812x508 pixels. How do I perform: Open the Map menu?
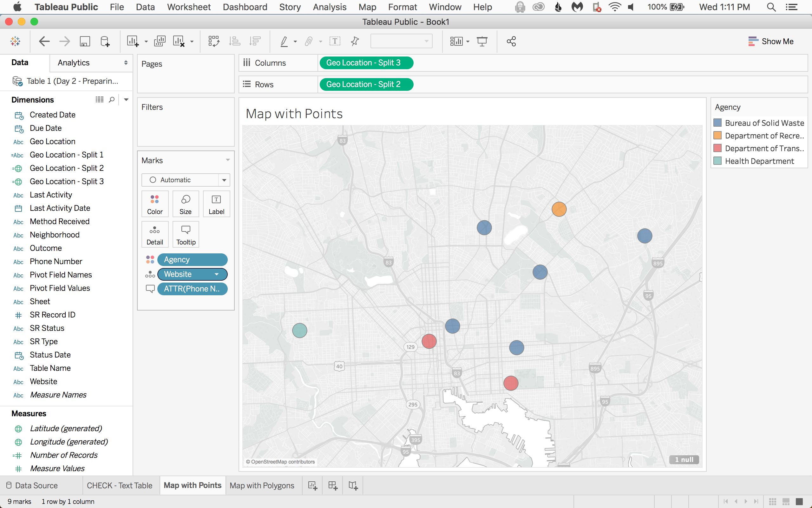click(x=367, y=7)
